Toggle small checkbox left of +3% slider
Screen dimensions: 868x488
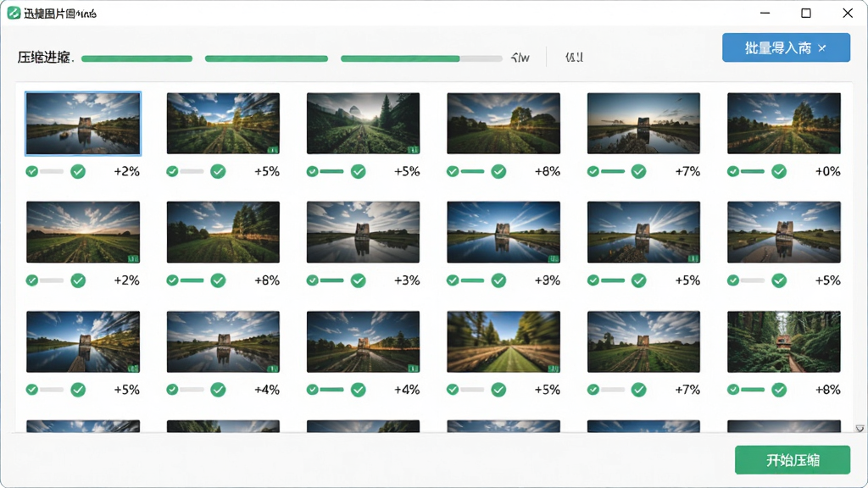coord(312,280)
